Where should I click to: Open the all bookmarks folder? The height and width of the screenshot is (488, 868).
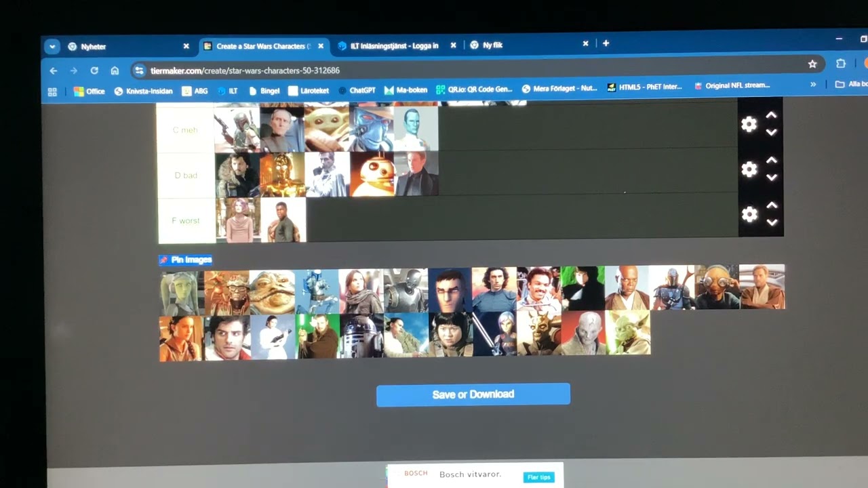(x=851, y=84)
